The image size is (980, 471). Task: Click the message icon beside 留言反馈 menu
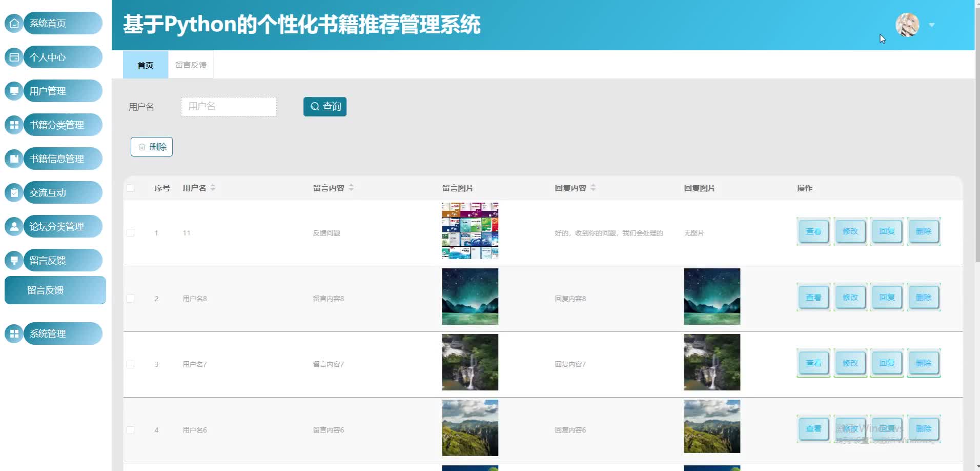pos(14,260)
